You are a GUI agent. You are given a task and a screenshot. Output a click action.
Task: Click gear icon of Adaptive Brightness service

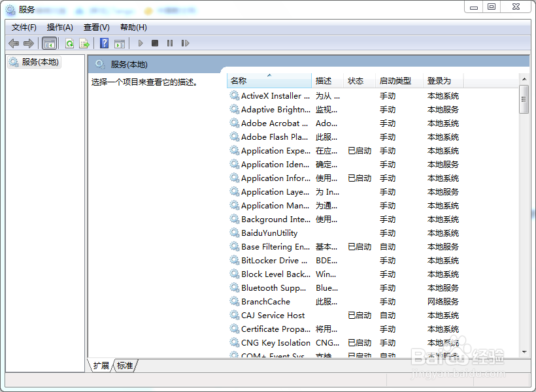tap(234, 109)
